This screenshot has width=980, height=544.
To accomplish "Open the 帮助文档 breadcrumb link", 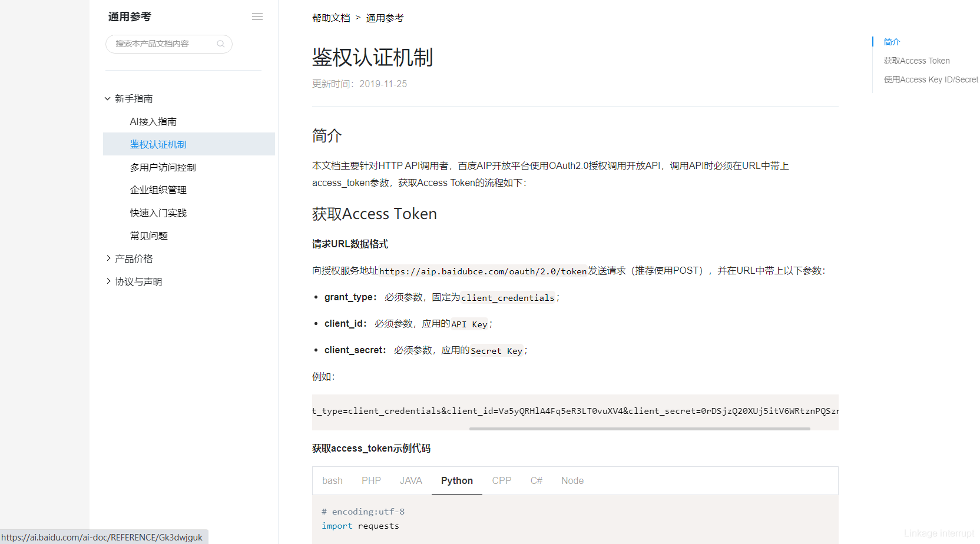I will tap(331, 18).
